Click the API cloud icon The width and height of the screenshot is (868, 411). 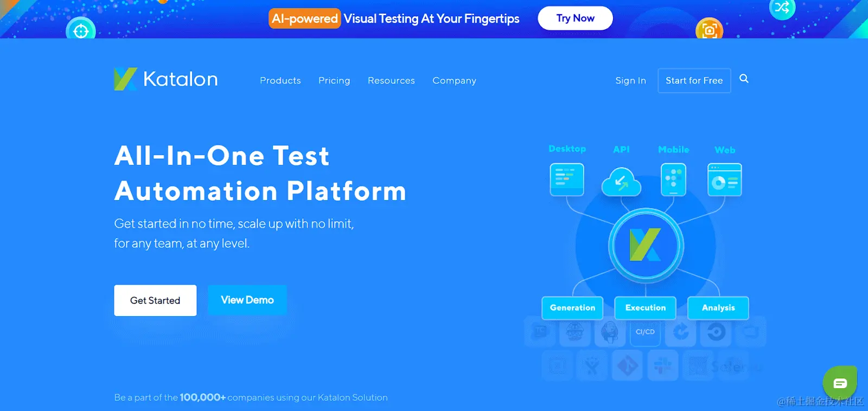click(x=621, y=182)
